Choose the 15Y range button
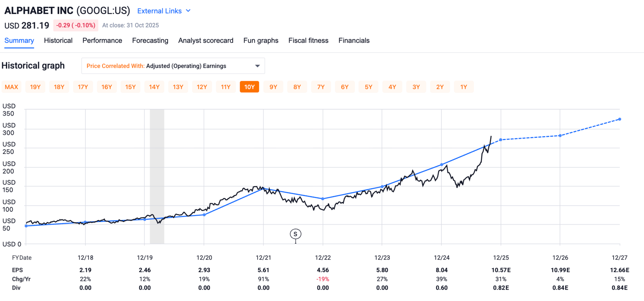This screenshot has width=644, height=301. pos(130,87)
